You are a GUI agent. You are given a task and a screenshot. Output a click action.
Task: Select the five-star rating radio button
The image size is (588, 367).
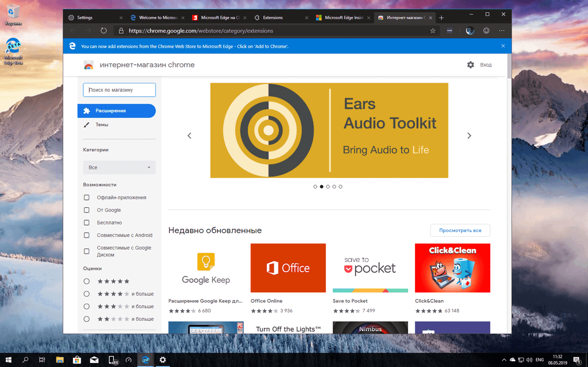coord(87,281)
